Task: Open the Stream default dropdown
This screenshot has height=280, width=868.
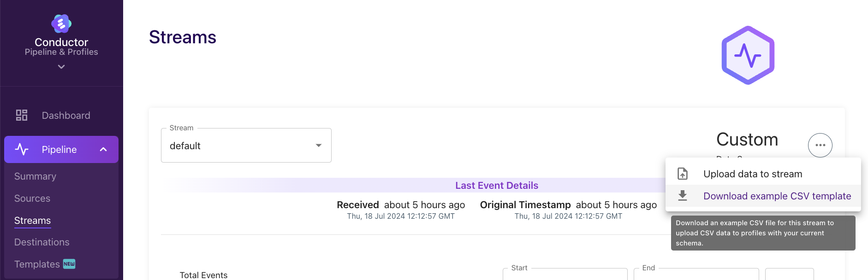Action: click(246, 146)
